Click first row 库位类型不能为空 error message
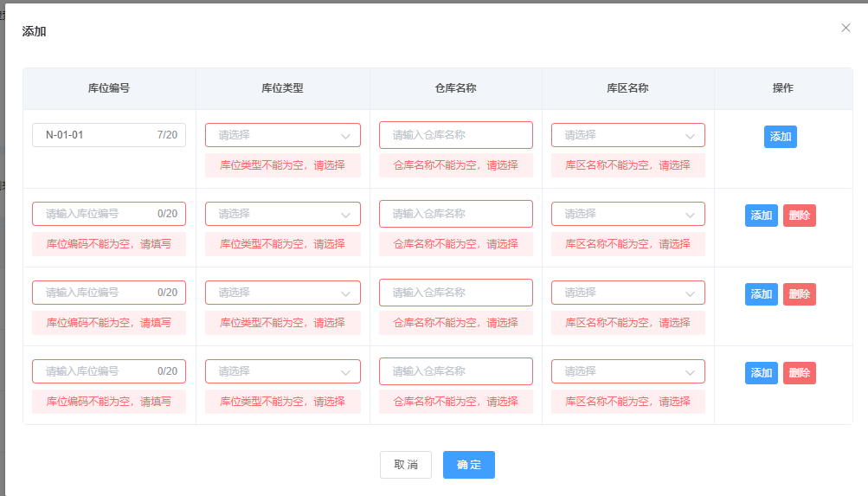 click(x=283, y=165)
